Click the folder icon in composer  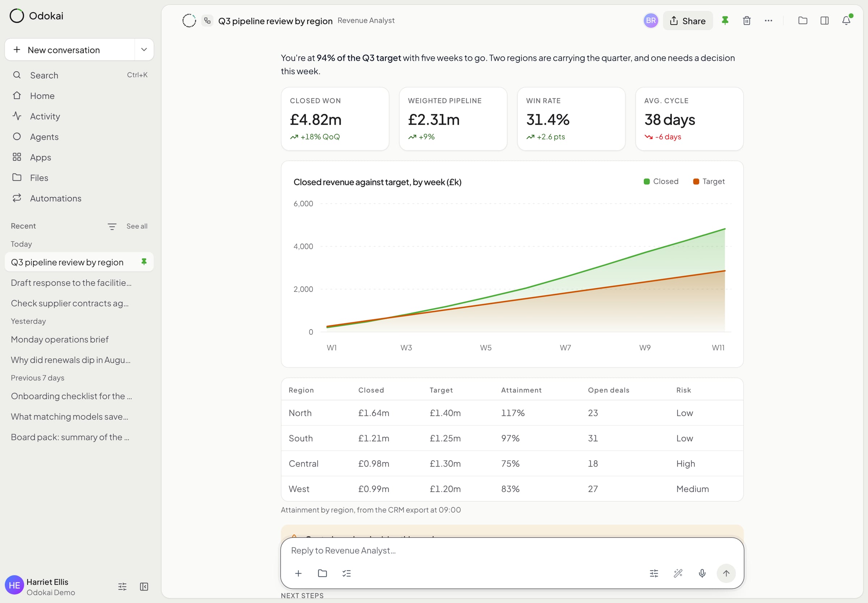pyautogui.click(x=322, y=573)
